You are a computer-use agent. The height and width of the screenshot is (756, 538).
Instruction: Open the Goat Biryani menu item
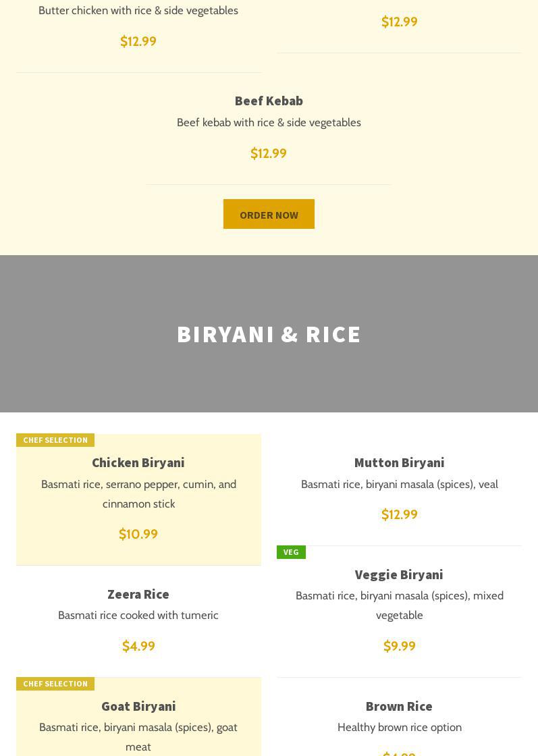coord(138,706)
